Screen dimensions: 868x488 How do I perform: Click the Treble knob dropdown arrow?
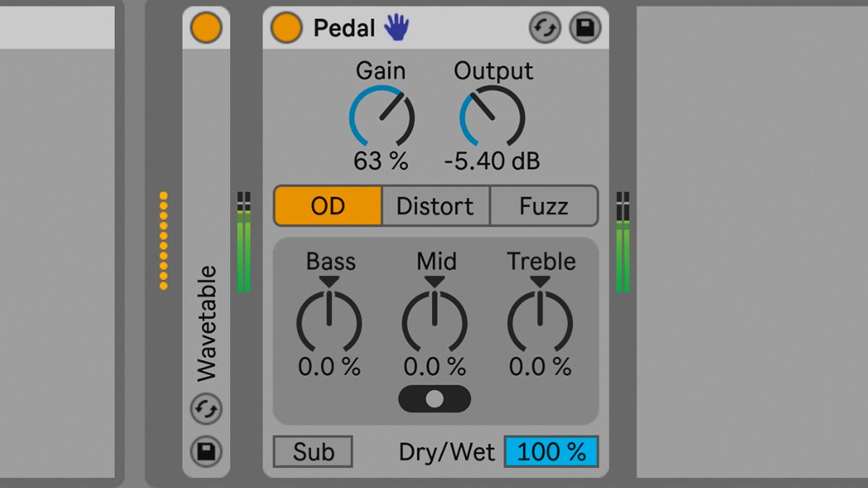(540, 281)
